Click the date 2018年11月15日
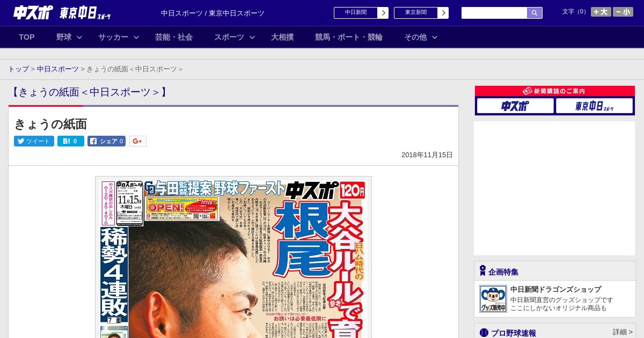This screenshot has width=644, height=338. pos(427,155)
